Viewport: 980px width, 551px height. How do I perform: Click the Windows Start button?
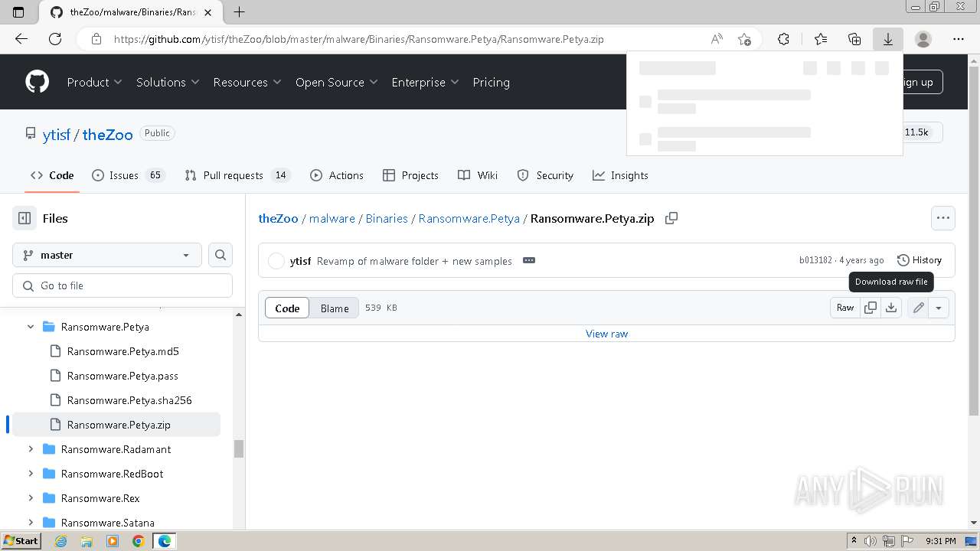coord(21,541)
